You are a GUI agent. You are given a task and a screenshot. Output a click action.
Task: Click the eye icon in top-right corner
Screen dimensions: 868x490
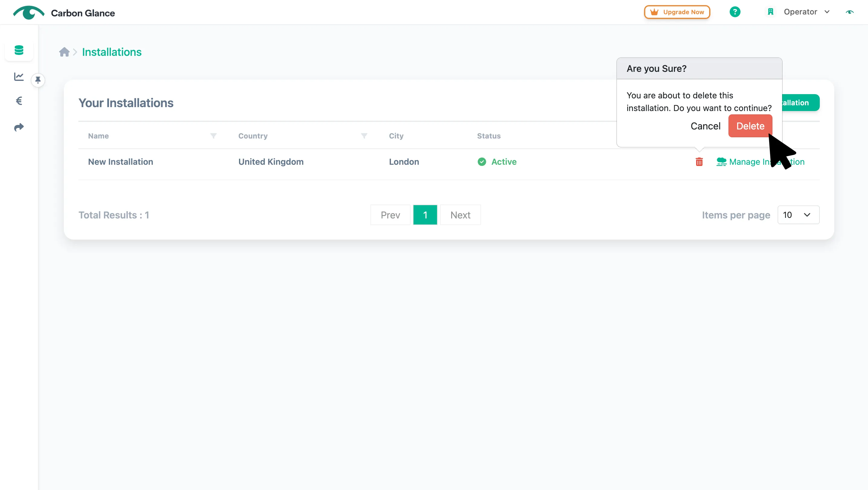pyautogui.click(x=850, y=12)
